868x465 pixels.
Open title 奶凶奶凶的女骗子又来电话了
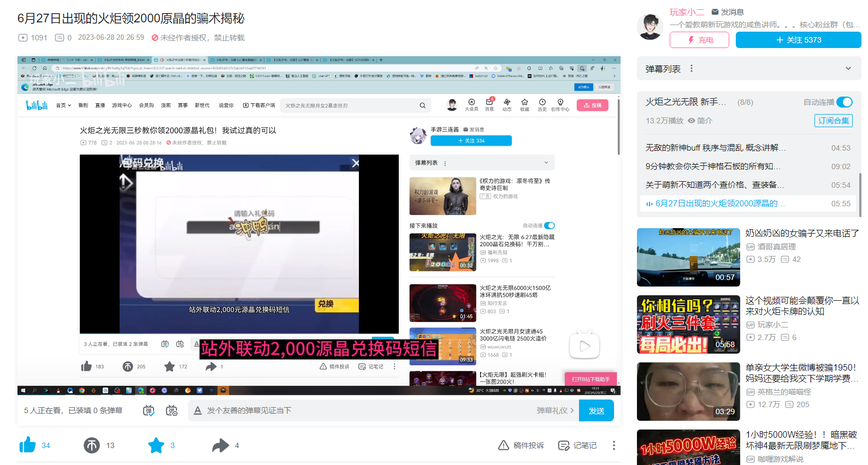802,233
